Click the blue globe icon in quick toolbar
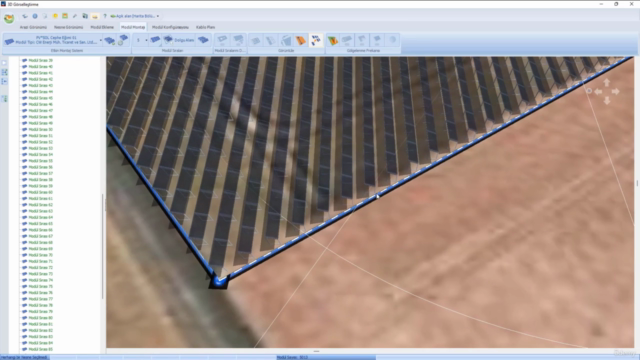 [x=35, y=16]
